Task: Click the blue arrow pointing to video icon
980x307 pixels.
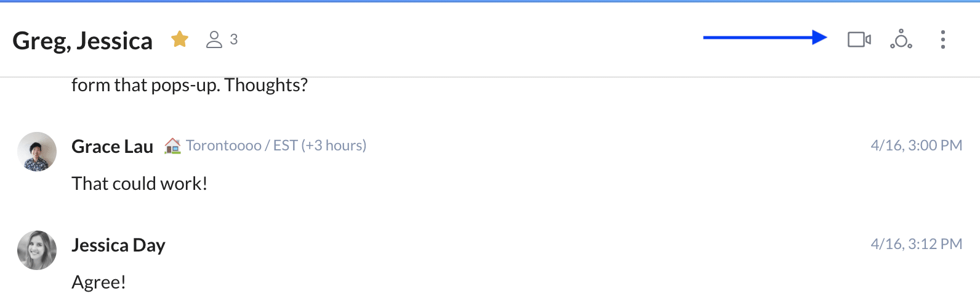Action: pyautogui.click(x=765, y=38)
